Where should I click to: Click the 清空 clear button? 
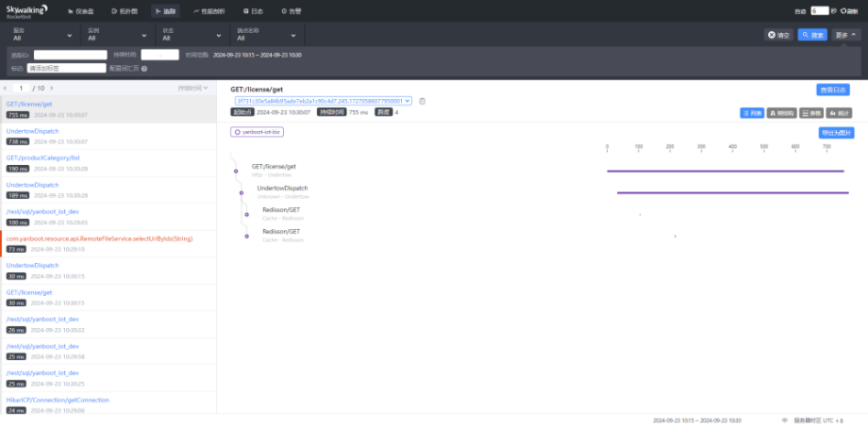778,35
